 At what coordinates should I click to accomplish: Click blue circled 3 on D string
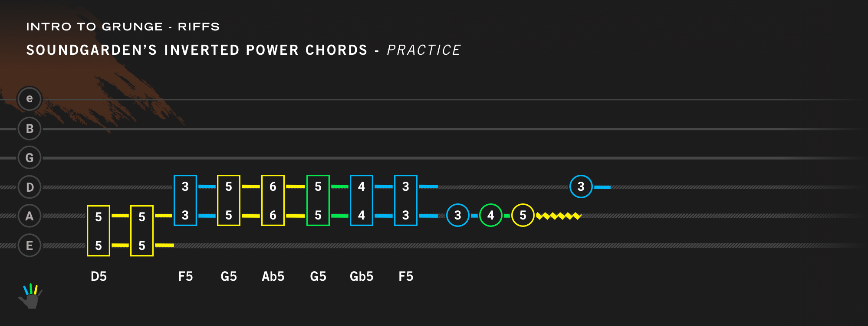pyautogui.click(x=581, y=186)
